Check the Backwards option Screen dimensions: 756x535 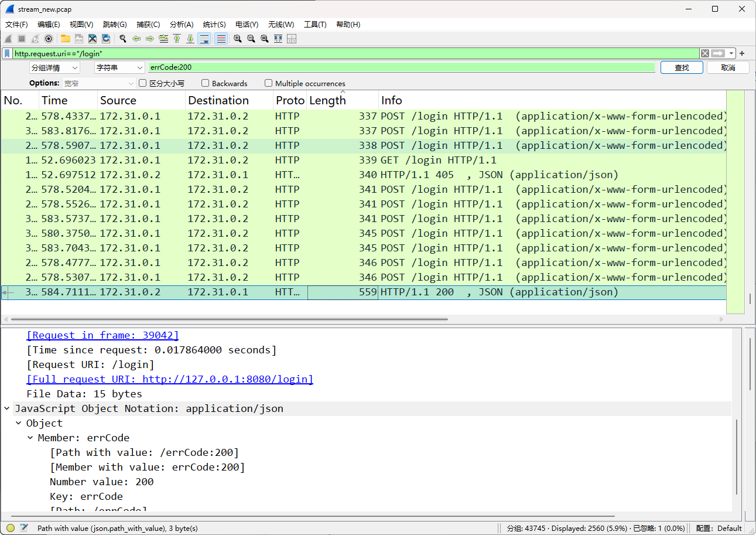(x=205, y=83)
